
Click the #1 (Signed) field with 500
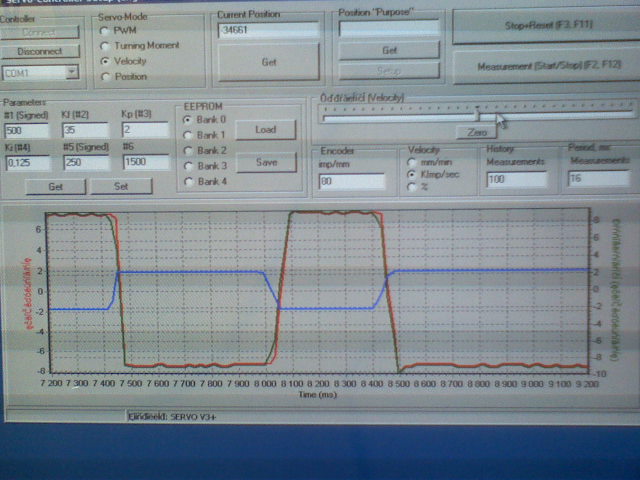(27, 131)
